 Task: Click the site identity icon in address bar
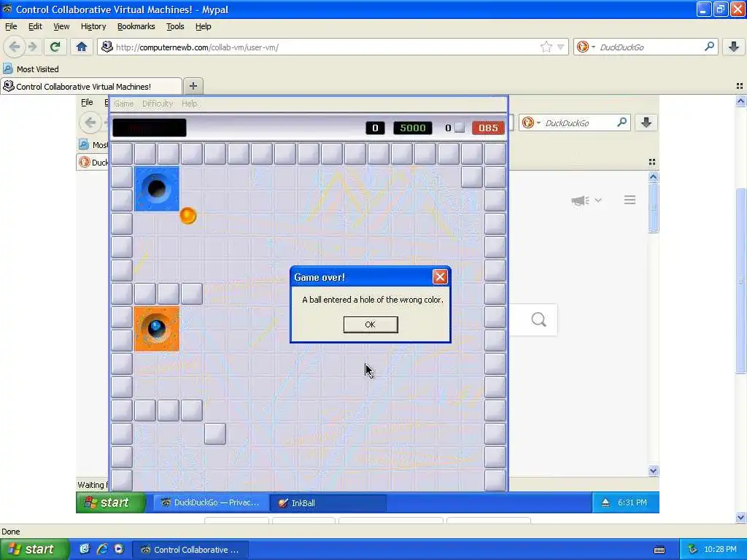107,47
